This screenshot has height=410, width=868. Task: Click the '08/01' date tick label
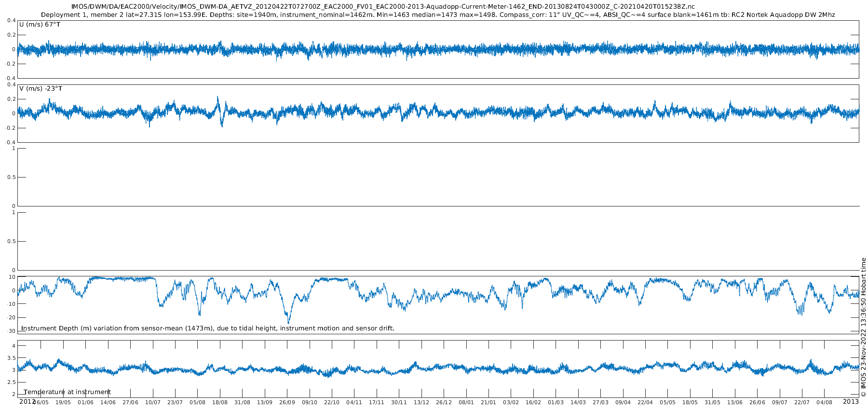[466, 402]
